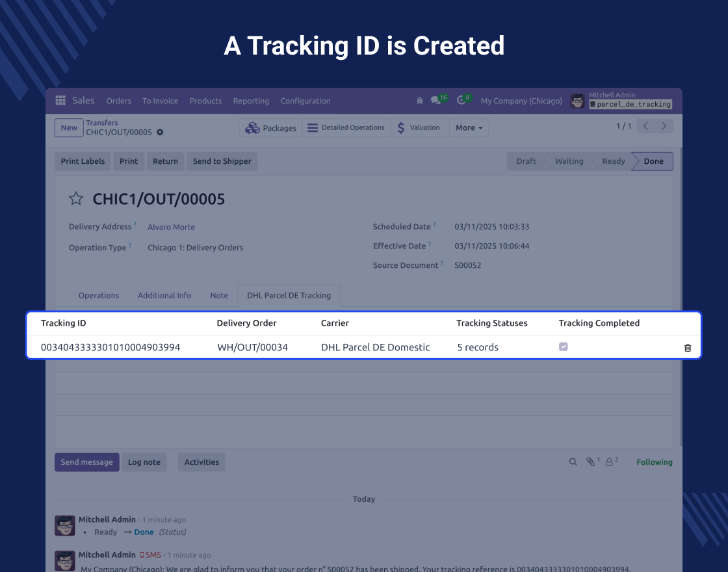Viewport: 728px width, 572px height.
Task: Delete the tracking row with trash icon
Action: 688,348
